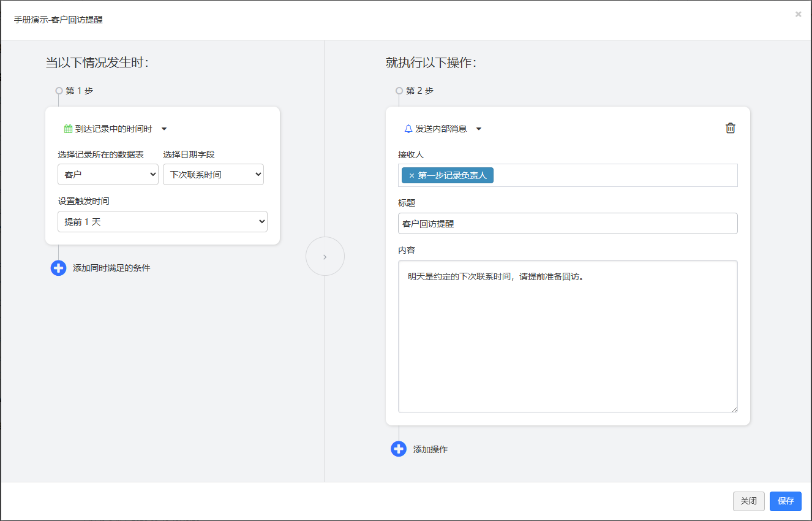Click the calendar icon next to 到达记录中的时间时
Image resolution: width=812 pixels, height=521 pixels.
68,129
